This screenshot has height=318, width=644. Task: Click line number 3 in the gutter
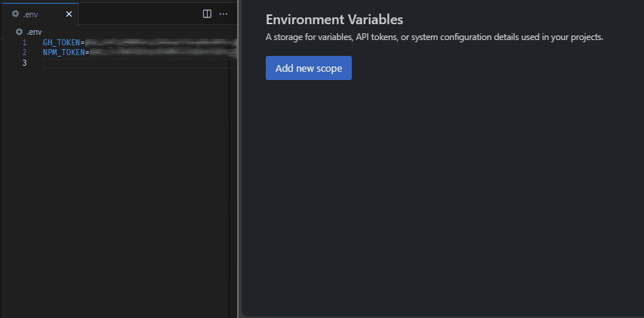(24, 63)
